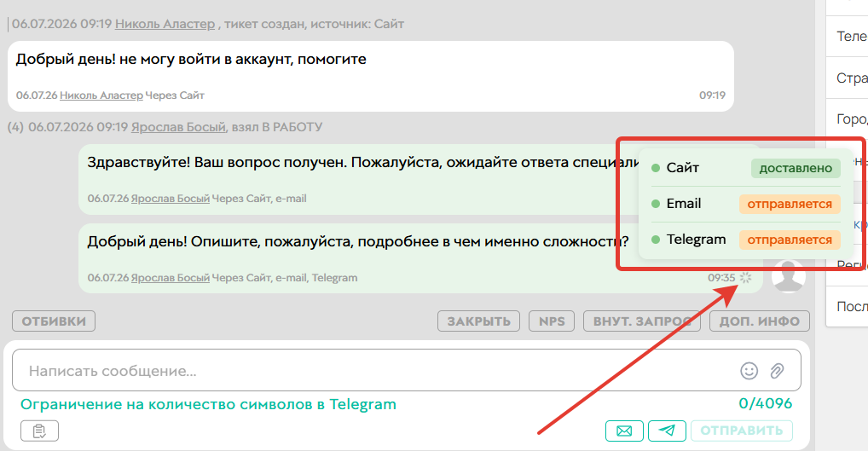The height and width of the screenshot is (451, 868).
Task: Click the ЗАКРЫТЬ ticket button
Action: coord(479,321)
